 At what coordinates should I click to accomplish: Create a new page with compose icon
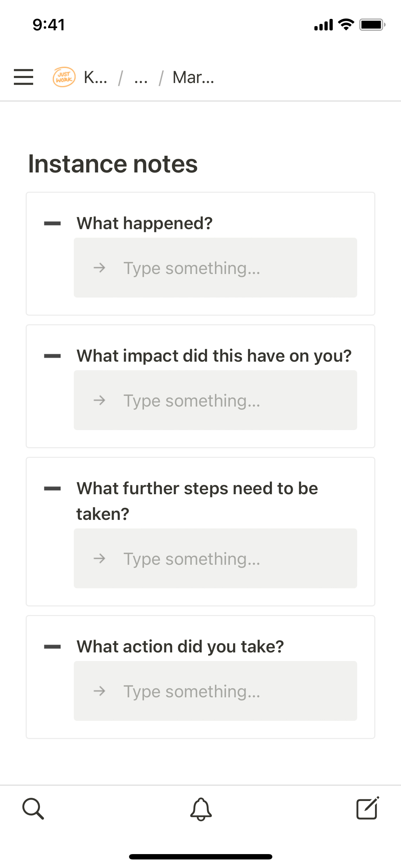tap(367, 809)
